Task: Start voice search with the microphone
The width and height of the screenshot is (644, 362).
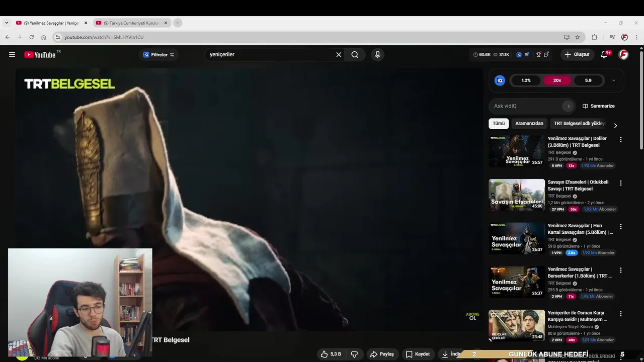Action: (x=377, y=55)
